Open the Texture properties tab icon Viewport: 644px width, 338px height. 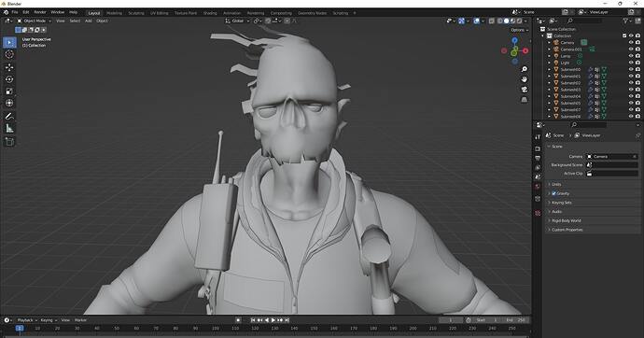tap(538, 213)
